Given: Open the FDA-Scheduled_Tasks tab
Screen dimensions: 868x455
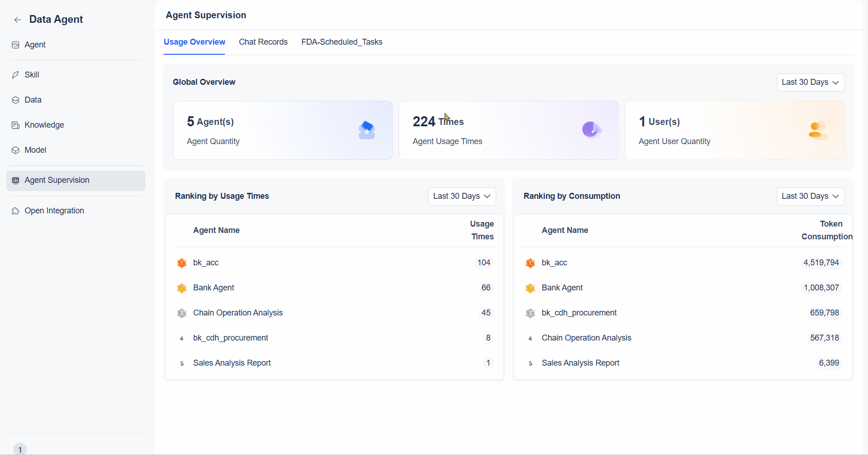Looking at the screenshot, I should point(342,42).
